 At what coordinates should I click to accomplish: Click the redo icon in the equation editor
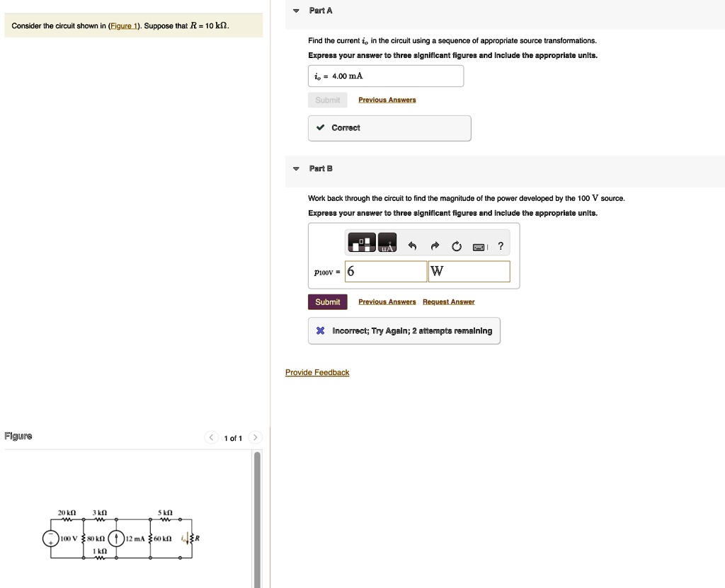coord(435,246)
